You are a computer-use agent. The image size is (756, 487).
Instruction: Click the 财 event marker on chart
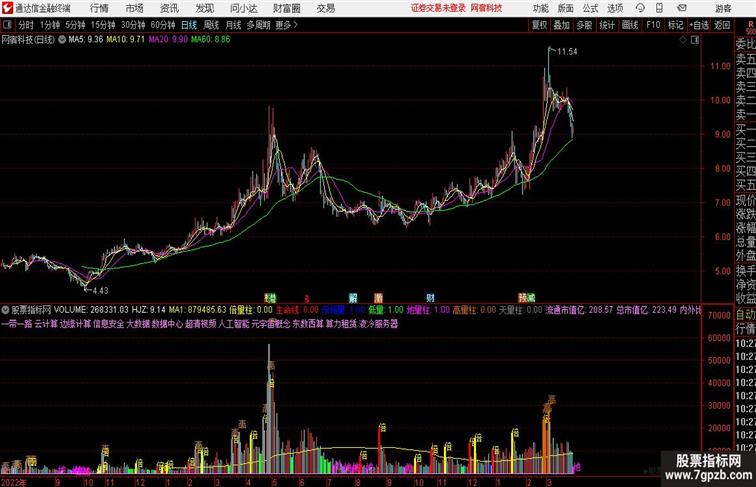click(x=430, y=298)
